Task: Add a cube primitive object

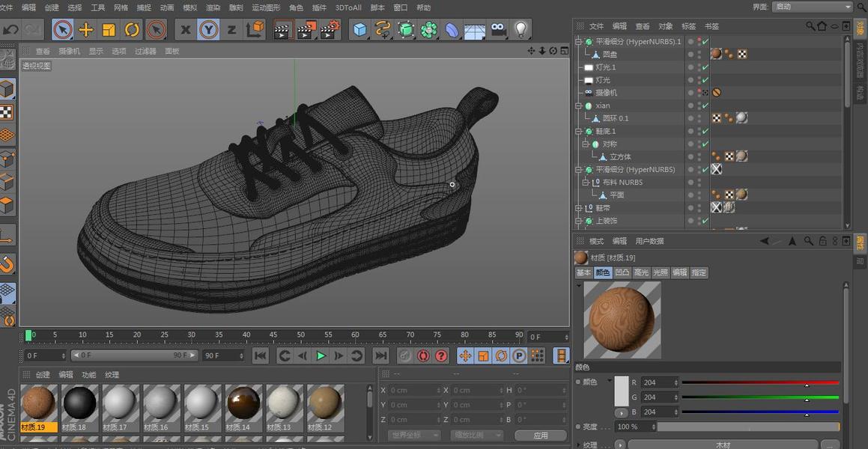Action: [360, 30]
